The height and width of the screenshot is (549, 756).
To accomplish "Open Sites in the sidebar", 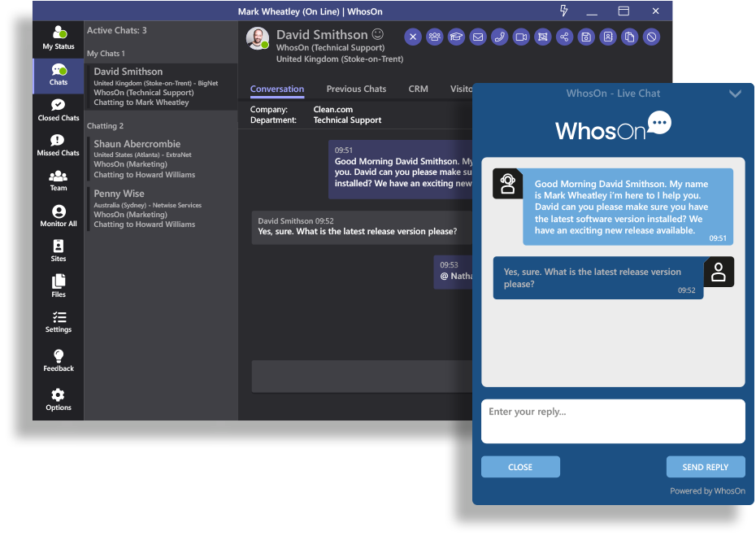I will pyautogui.click(x=59, y=251).
